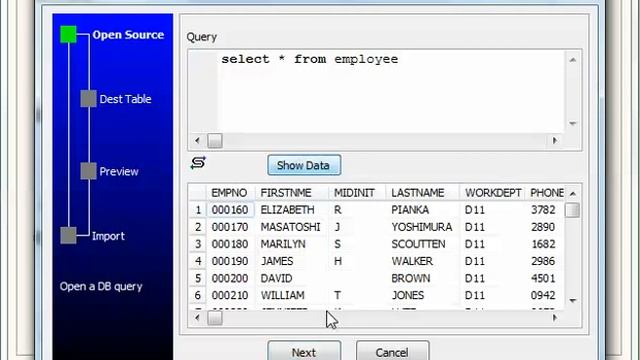The image size is (640, 360).
Task: Click data grid vertical scrollbar thumb
Action: coord(573,210)
